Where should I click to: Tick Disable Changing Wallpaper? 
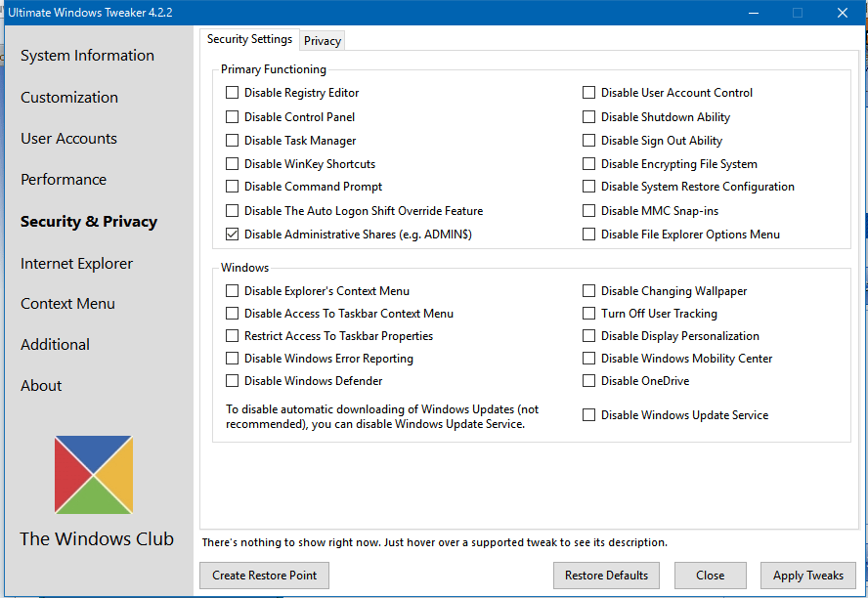(x=589, y=291)
